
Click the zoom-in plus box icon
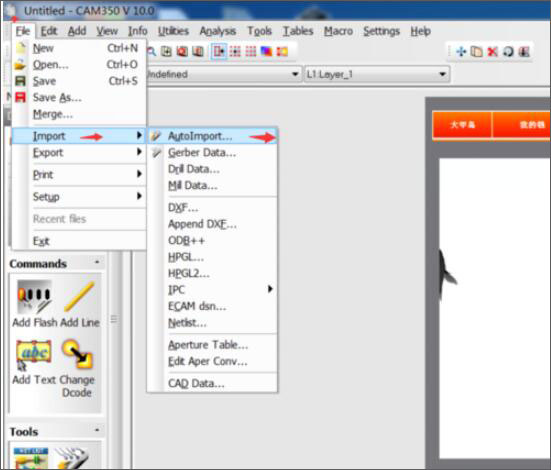(x=166, y=52)
